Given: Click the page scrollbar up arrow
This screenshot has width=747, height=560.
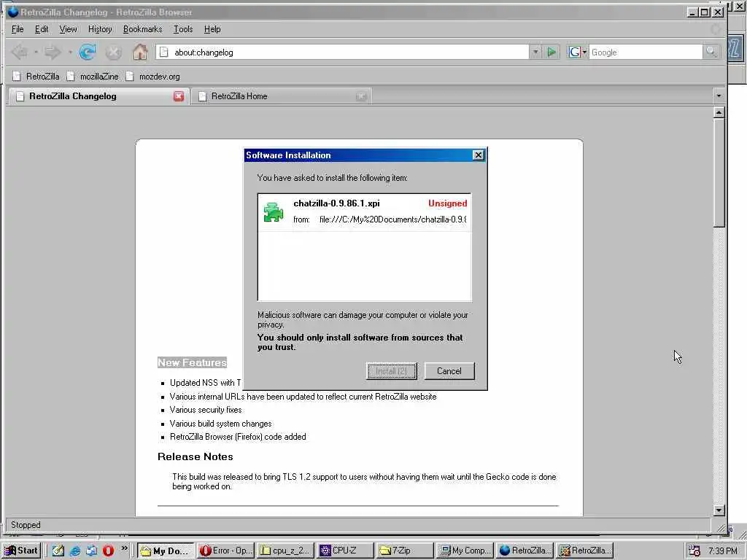Looking at the screenshot, I should click(719, 112).
